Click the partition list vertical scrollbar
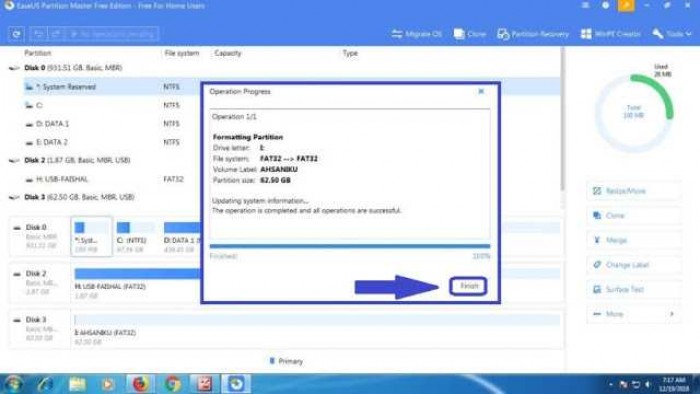This screenshot has width=700, height=394. 563,118
